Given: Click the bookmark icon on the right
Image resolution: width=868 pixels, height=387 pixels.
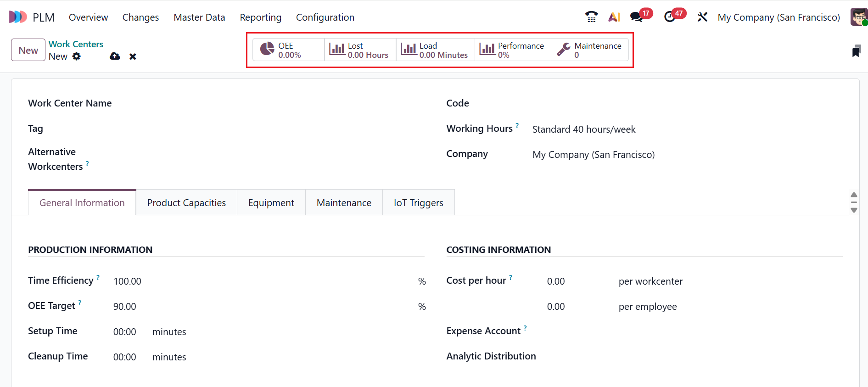Looking at the screenshot, I should 856,51.
